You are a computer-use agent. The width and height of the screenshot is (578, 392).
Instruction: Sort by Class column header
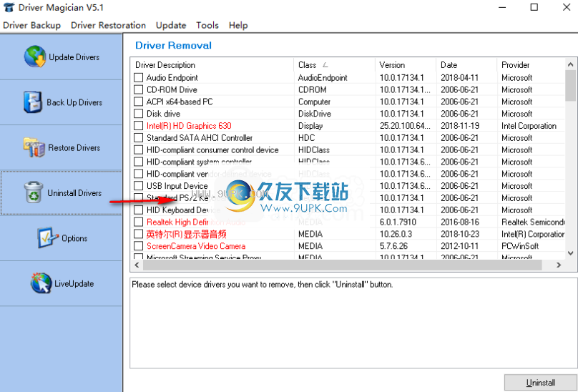point(334,65)
